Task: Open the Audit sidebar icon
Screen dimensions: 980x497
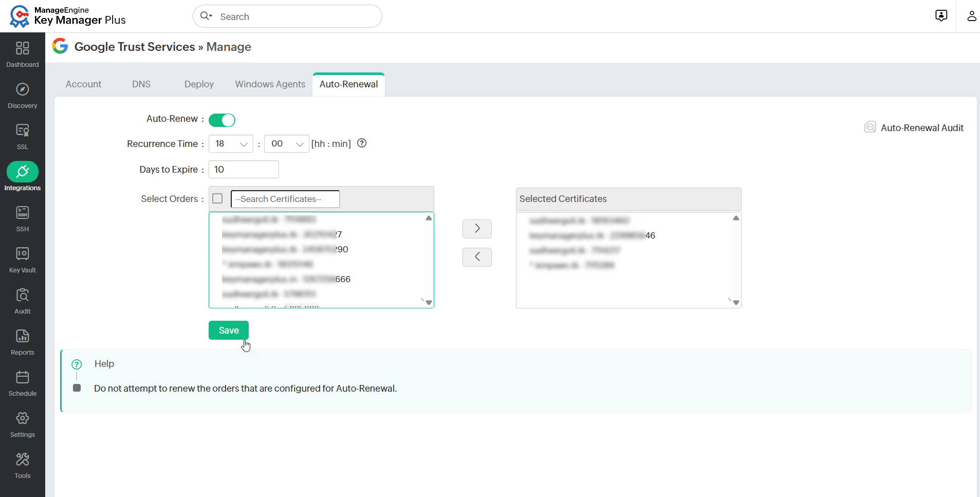Action: click(x=23, y=295)
